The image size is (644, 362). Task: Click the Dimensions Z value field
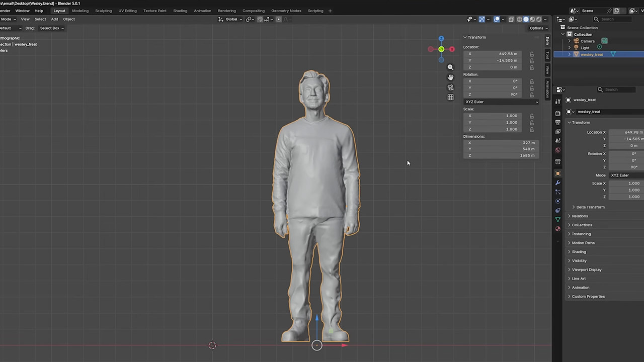click(500, 155)
